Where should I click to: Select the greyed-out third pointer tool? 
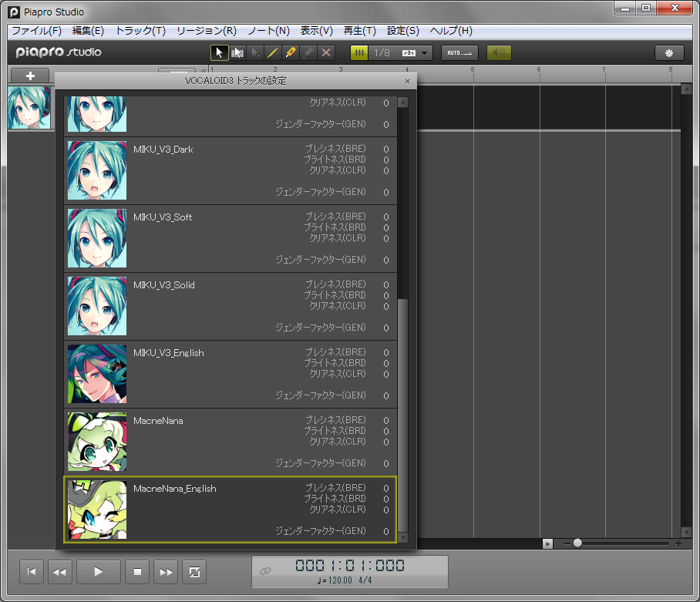point(255,52)
